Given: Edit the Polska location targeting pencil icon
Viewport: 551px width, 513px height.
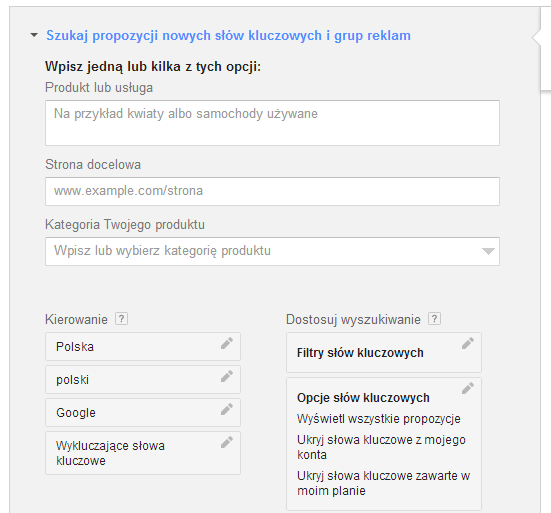Looking at the screenshot, I should (x=227, y=343).
